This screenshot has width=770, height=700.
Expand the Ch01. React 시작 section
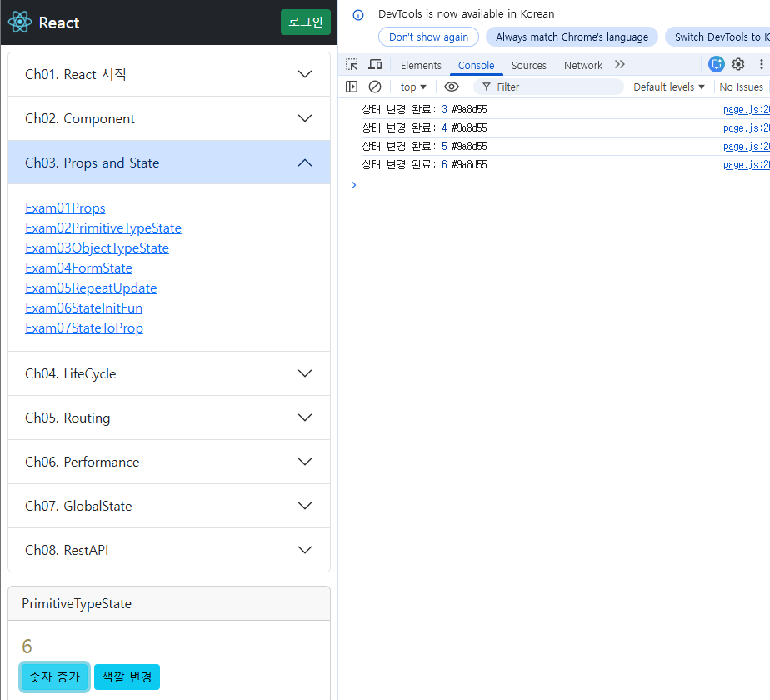(x=169, y=74)
